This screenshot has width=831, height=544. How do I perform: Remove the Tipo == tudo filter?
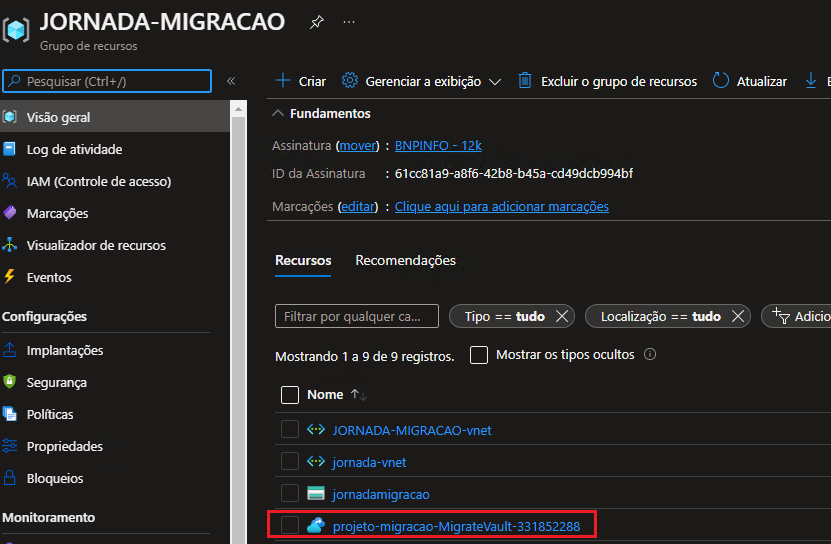[562, 317]
